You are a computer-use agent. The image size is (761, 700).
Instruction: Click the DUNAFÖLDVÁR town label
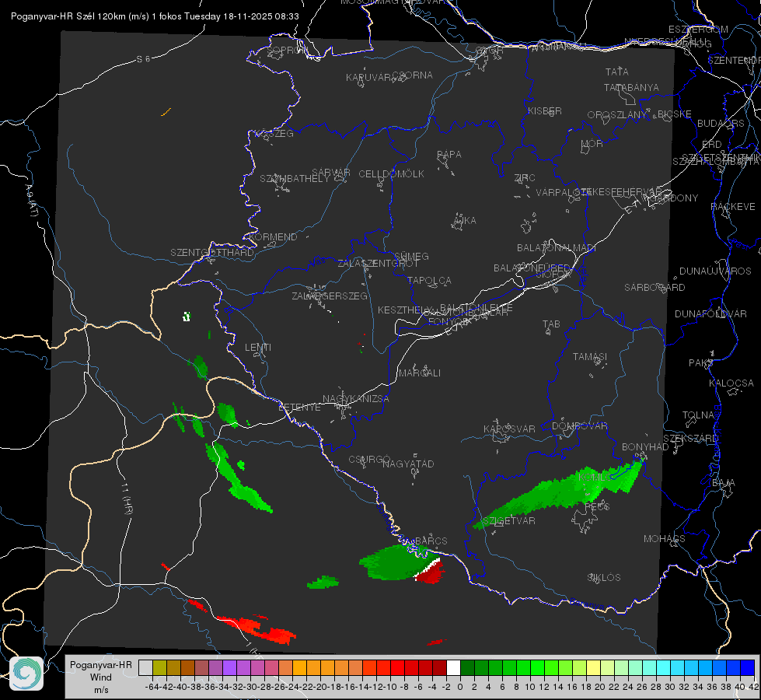coord(710,313)
